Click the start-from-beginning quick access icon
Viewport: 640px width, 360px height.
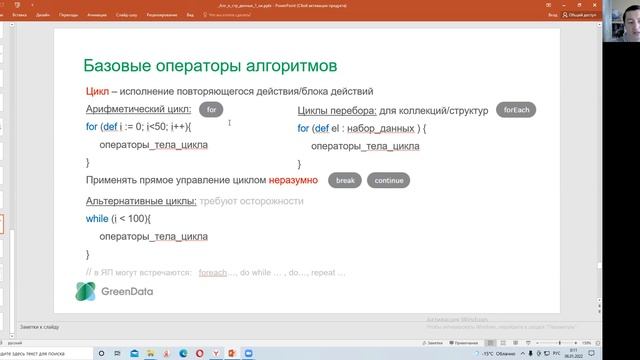[17, 5]
